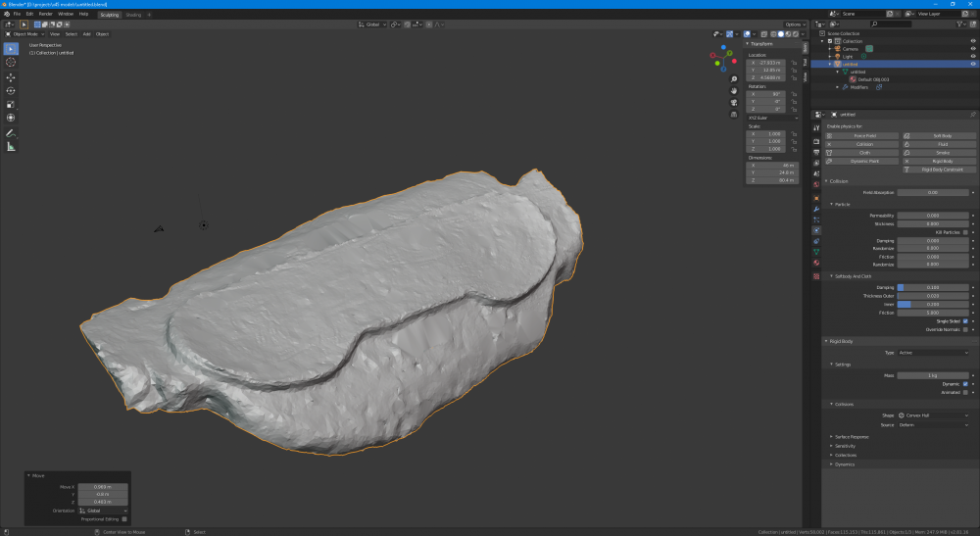
Task: Toggle the Single Sided checkbox
Action: click(965, 321)
